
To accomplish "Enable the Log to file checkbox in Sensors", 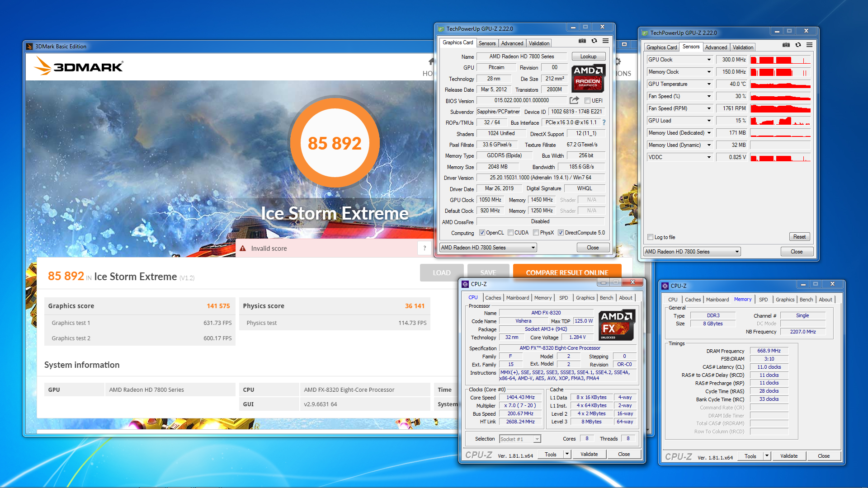I will click(x=650, y=237).
